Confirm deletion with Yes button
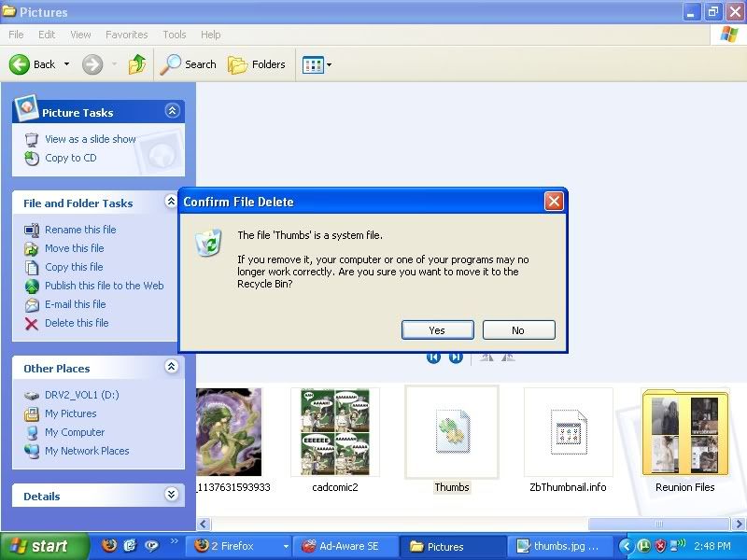Screen dimensions: 747x560 point(437,330)
